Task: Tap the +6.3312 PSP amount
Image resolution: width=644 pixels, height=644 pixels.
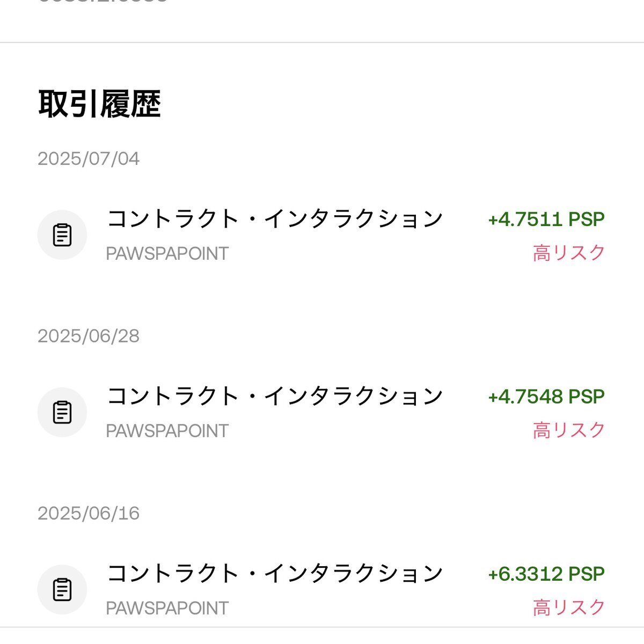Action: (x=546, y=573)
